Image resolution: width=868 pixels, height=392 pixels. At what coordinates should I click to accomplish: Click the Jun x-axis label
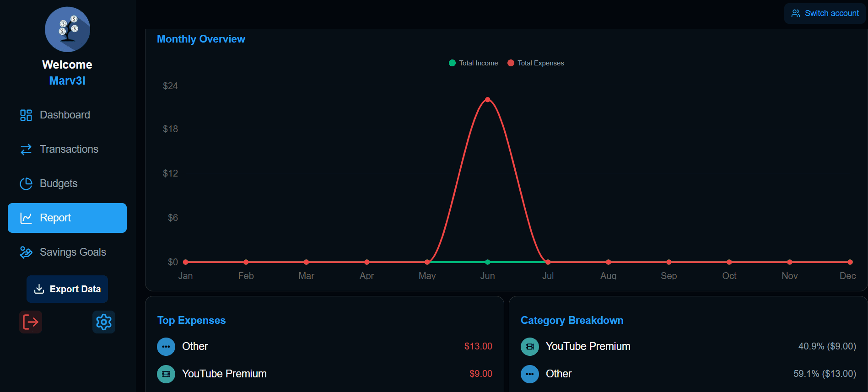(487, 276)
